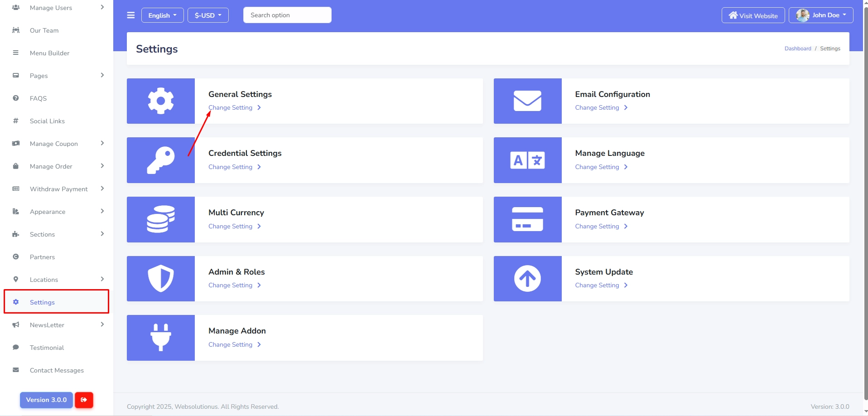Image resolution: width=868 pixels, height=416 pixels.
Task: Click the John Doe avatar thumbnail
Action: [x=803, y=15]
